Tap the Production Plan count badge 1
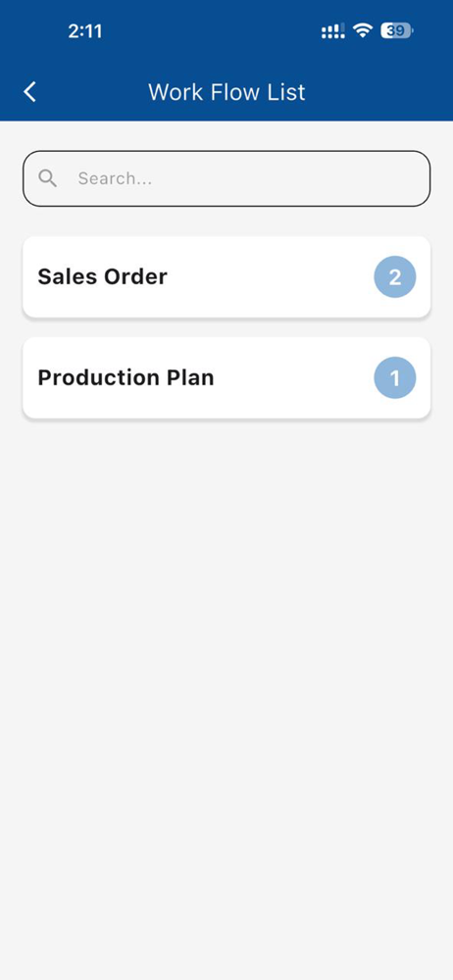 coord(395,377)
